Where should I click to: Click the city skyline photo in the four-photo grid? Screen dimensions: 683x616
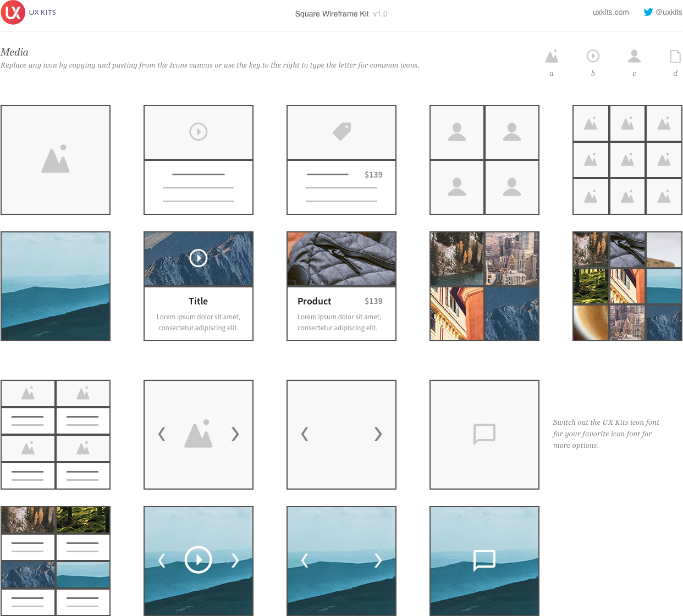(x=512, y=259)
